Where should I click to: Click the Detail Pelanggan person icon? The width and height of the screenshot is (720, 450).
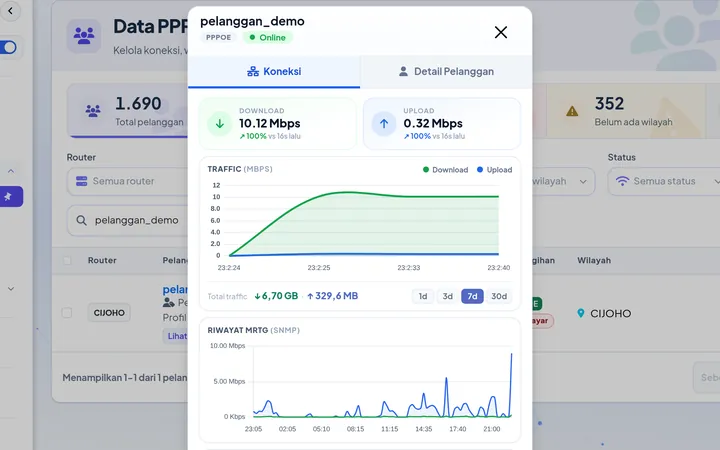pyautogui.click(x=403, y=72)
